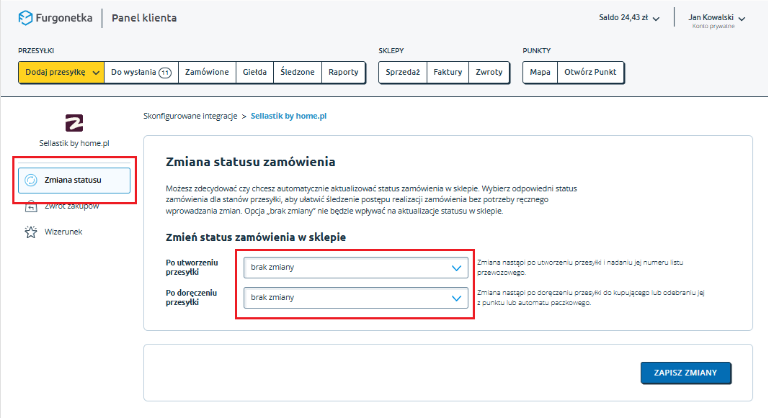This screenshot has height=418, width=768.
Task: Expand the Dodaj przesyłkę dropdown
Action: [x=95, y=72]
